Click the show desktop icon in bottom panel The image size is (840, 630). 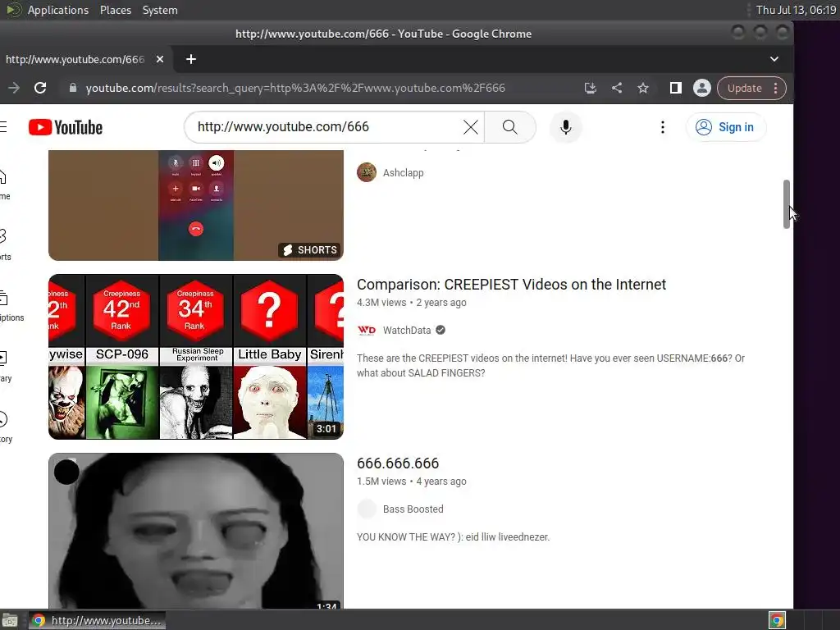coord(10,620)
